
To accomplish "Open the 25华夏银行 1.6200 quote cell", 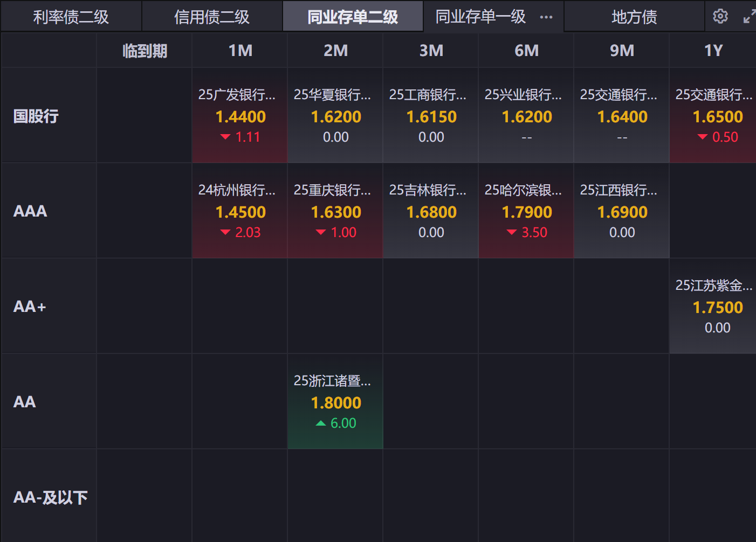I will (x=335, y=116).
